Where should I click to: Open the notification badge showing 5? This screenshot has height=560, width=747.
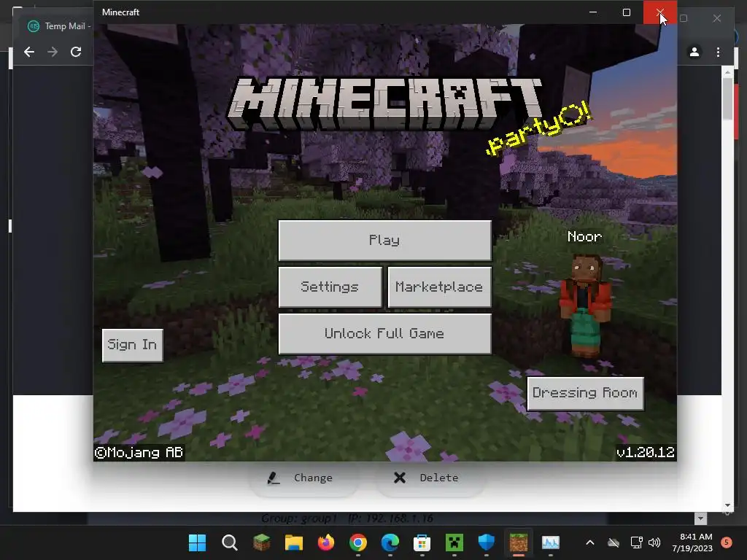coord(727,542)
